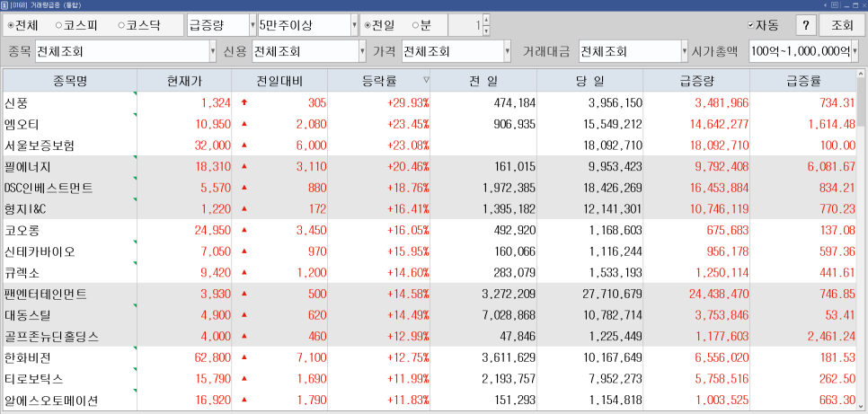Select the 신풍 stock row
This screenshot has width=868, height=414.
click(x=430, y=102)
